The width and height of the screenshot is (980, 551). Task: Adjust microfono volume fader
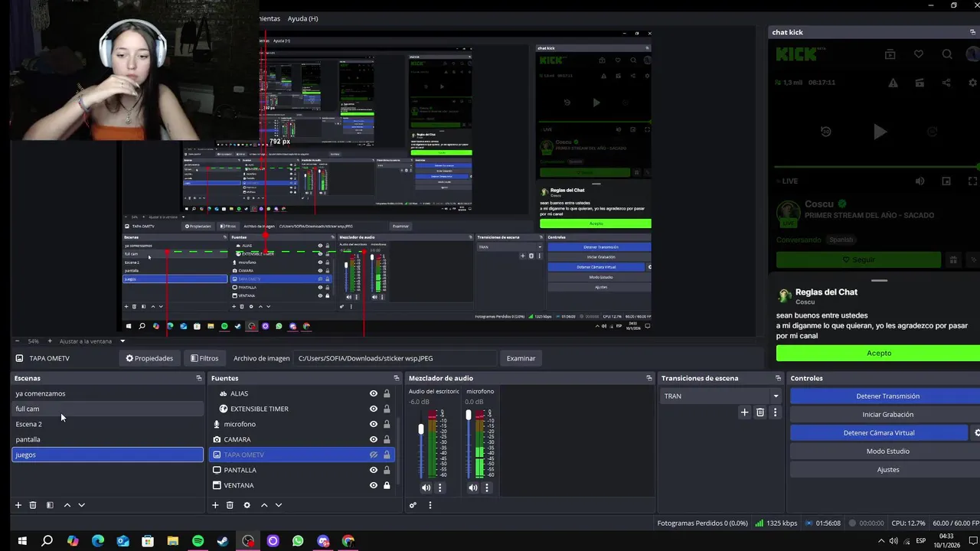click(468, 415)
